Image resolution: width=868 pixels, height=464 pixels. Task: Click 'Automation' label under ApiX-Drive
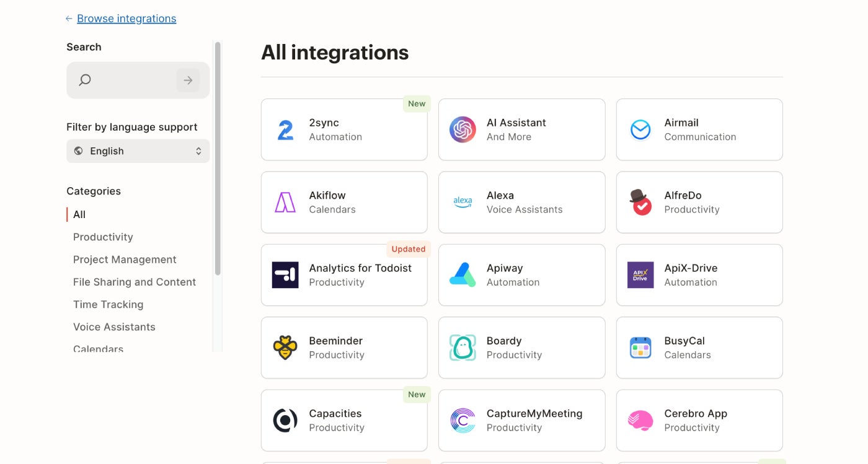pyautogui.click(x=691, y=282)
